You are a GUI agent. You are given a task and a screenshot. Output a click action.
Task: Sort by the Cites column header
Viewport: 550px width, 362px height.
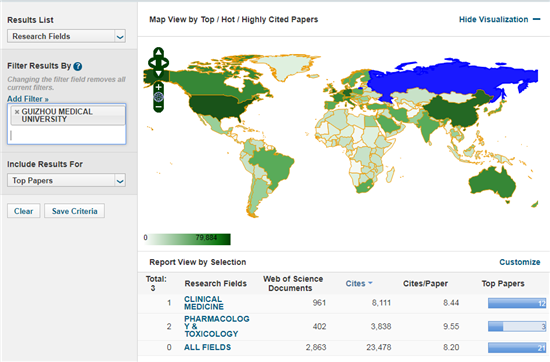(355, 283)
